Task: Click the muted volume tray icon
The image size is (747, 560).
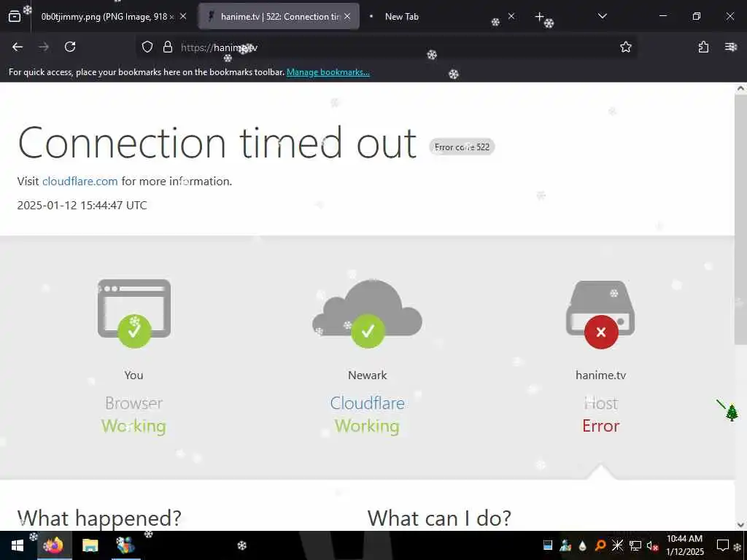Action: point(653,545)
